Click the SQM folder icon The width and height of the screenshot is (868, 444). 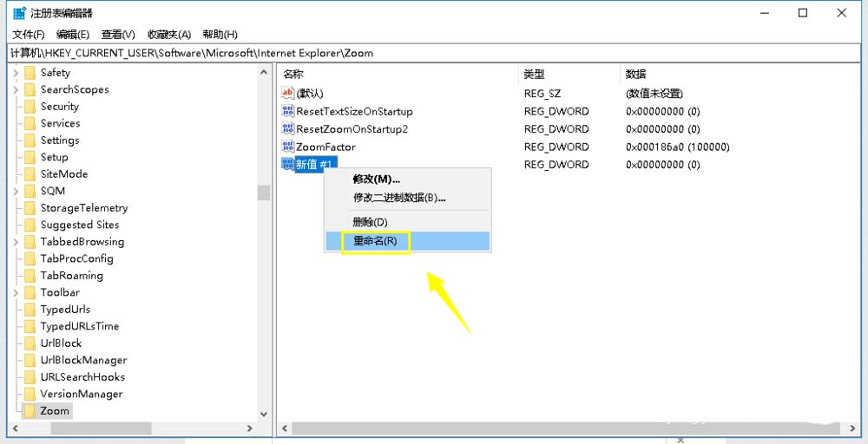(30, 191)
